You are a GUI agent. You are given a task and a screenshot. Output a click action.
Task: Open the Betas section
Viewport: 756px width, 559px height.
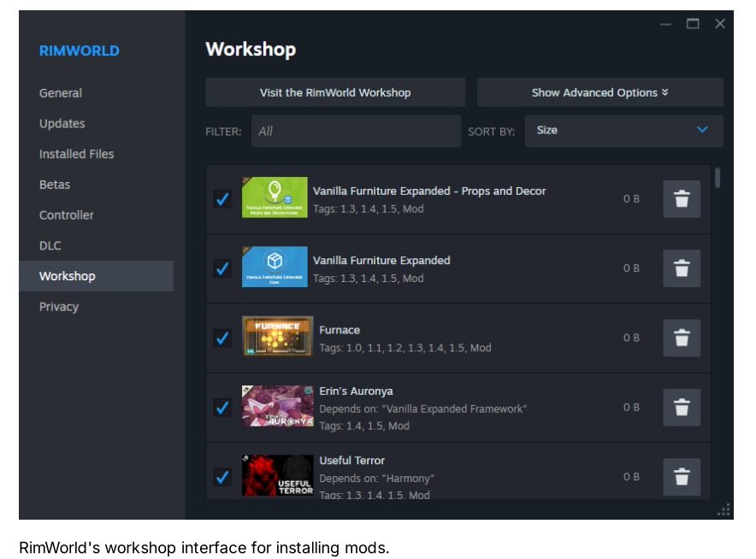pos(55,185)
